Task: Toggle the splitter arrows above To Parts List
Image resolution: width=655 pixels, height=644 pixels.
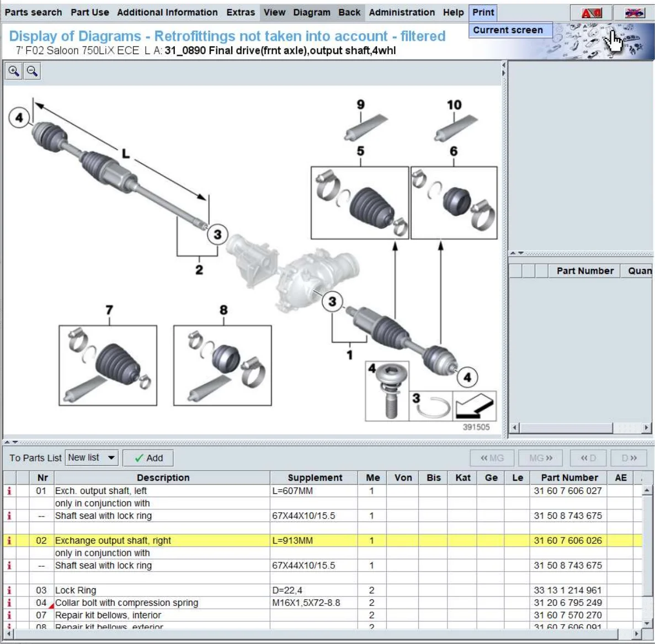Action: coord(11,442)
